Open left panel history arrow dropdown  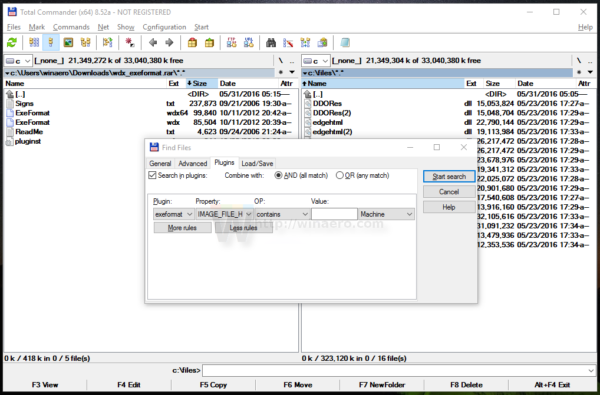tap(292, 72)
